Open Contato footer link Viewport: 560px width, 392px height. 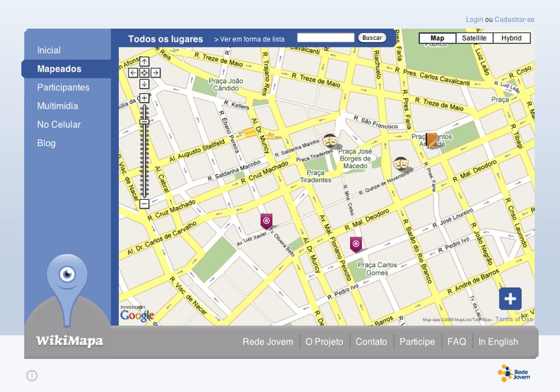click(x=371, y=341)
